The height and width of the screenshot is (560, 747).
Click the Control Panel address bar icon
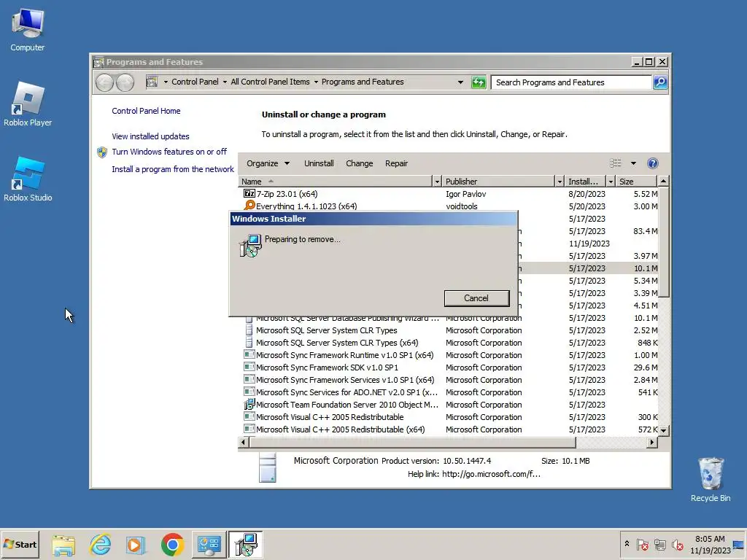click(x=152, y=82)
